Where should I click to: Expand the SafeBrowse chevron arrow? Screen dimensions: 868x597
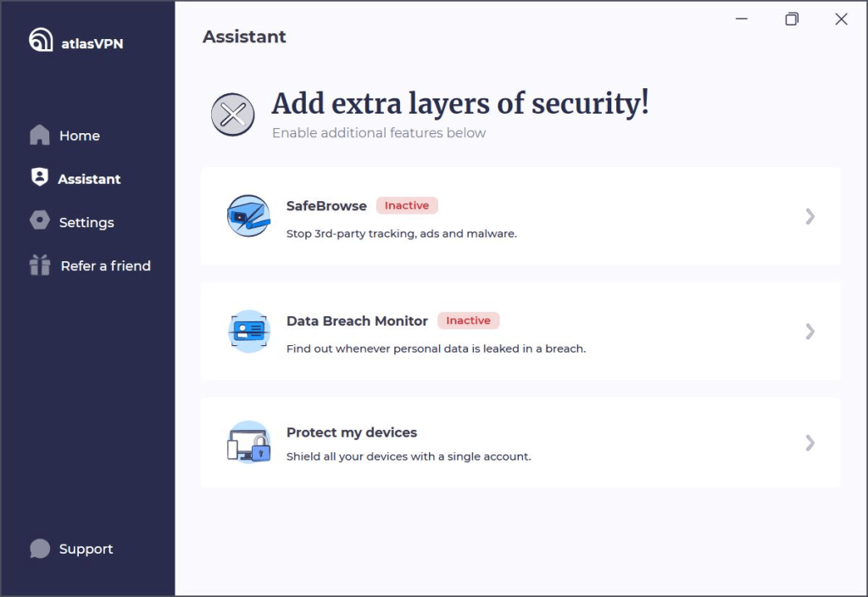click(x=810, y=216)
